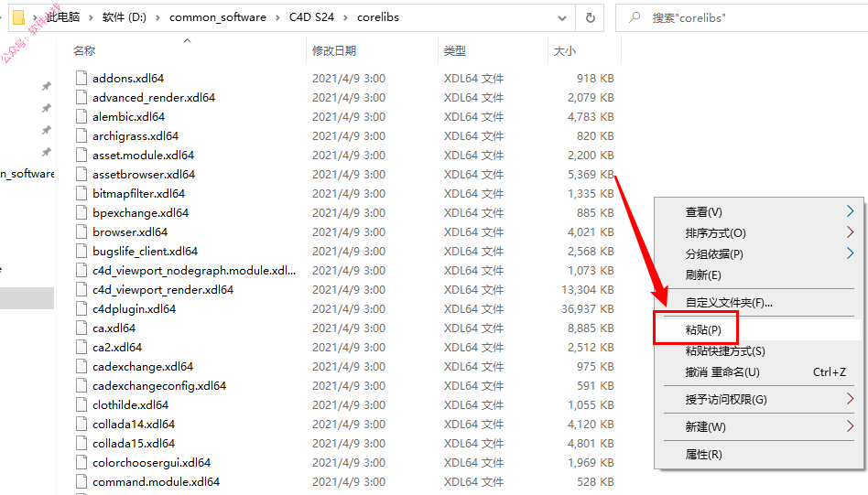Expand the 排序方式(O) submenu arrow
The image size is (868, 495).
(x=850, y=232)
